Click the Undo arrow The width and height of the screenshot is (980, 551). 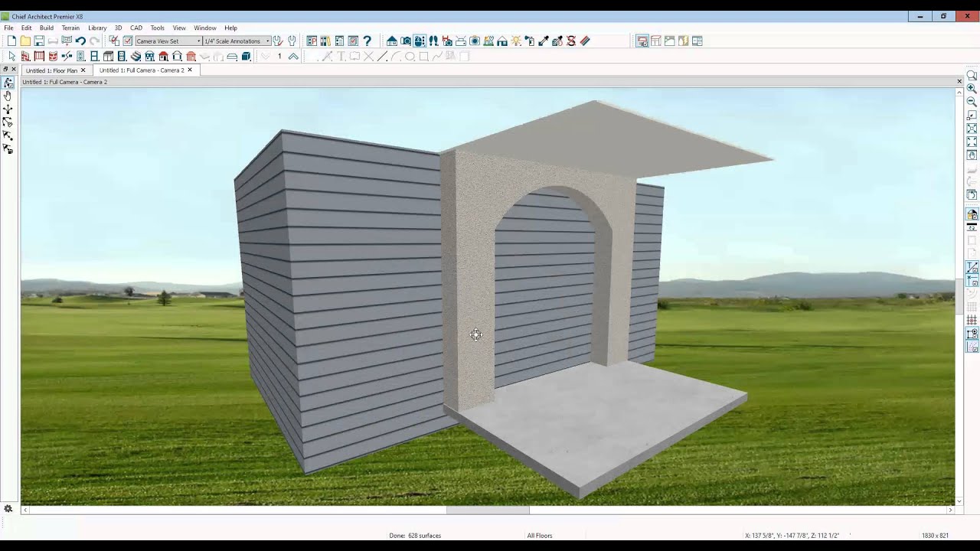click(x=80, y=41)
